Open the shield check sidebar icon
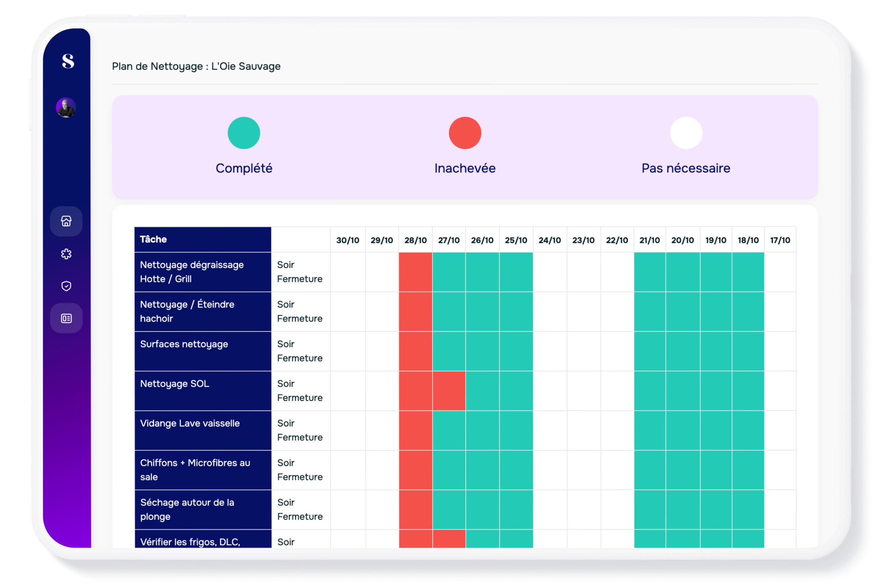 66,286
